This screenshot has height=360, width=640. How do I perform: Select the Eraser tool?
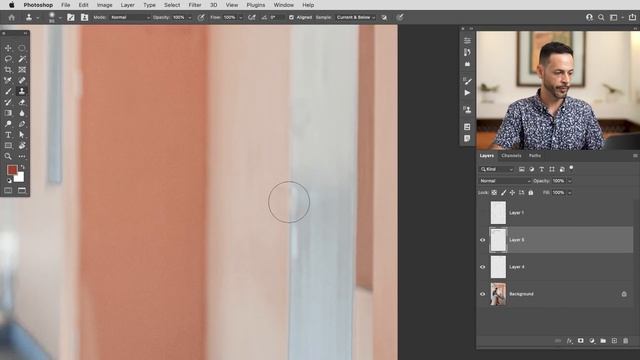pos(22,102)
